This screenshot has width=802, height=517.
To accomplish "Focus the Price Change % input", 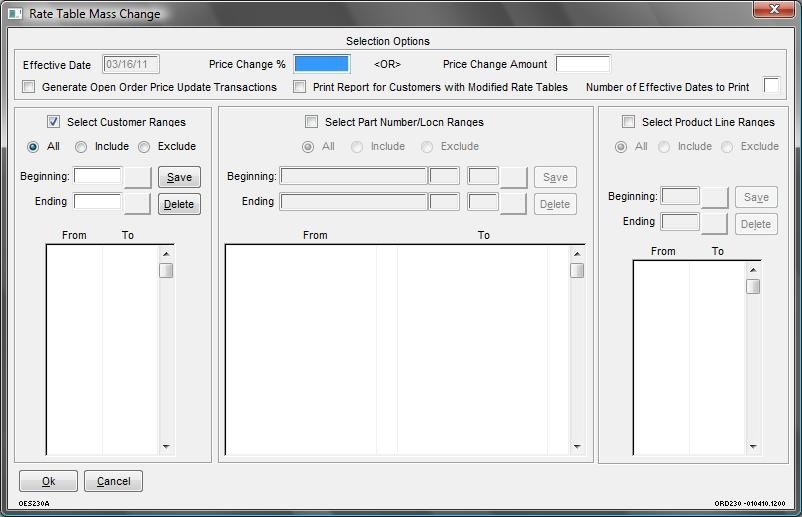I will [322, 64].
